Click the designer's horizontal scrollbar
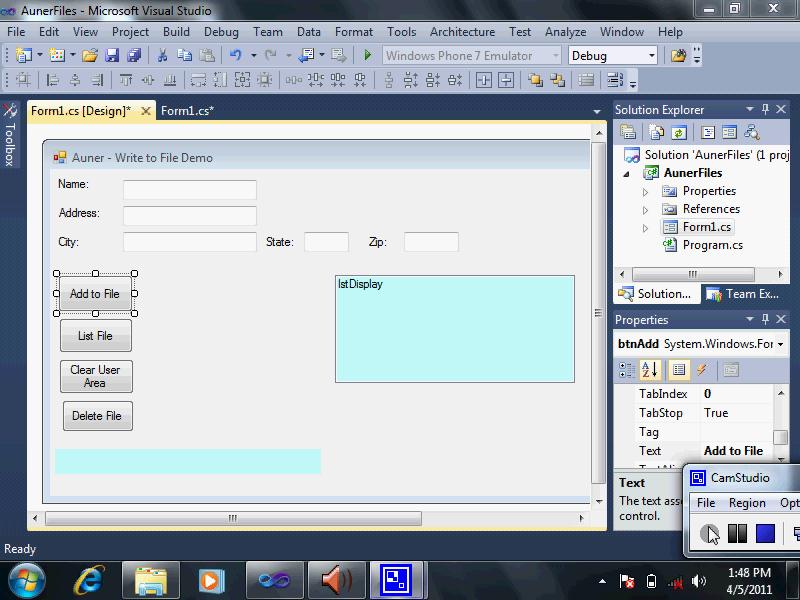The width and height of the screenshot is (800, 600). click(x=232, y=518)
